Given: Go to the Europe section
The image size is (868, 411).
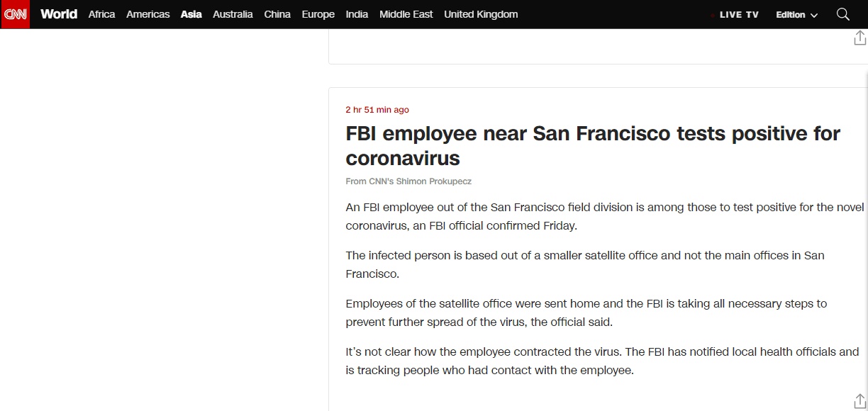Looking at the screenshot, I should [318, 14].
